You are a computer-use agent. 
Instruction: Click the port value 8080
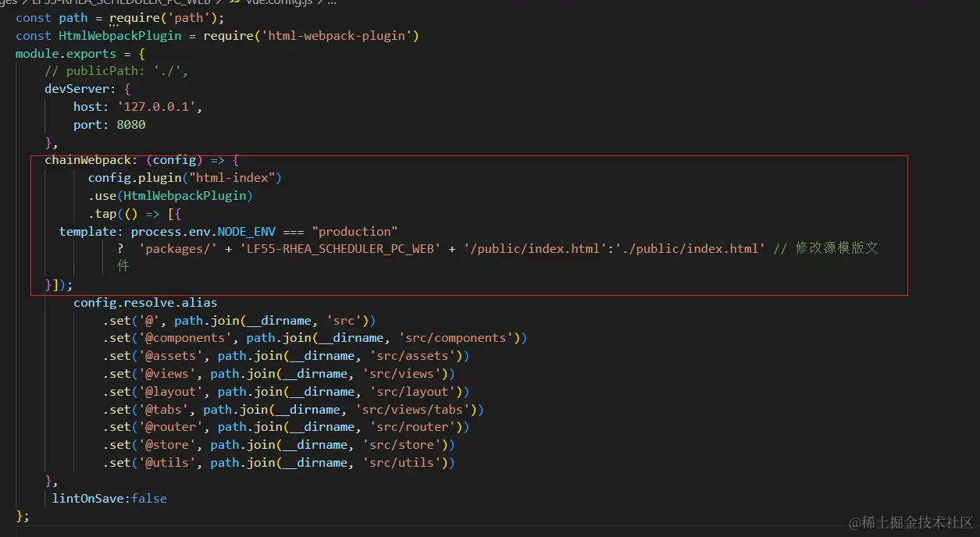pyautogui.click(x=131, y=125)
